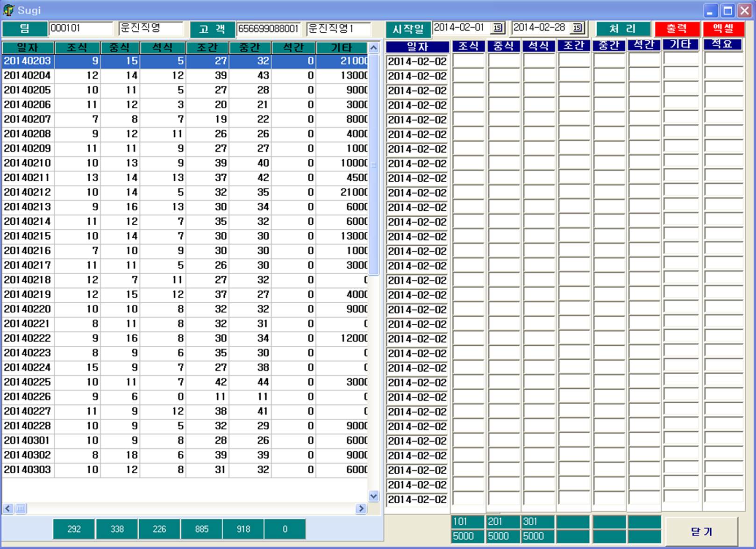Select the row dated 20140303
Screen dimensions: 756x549
tap(185, 470)
